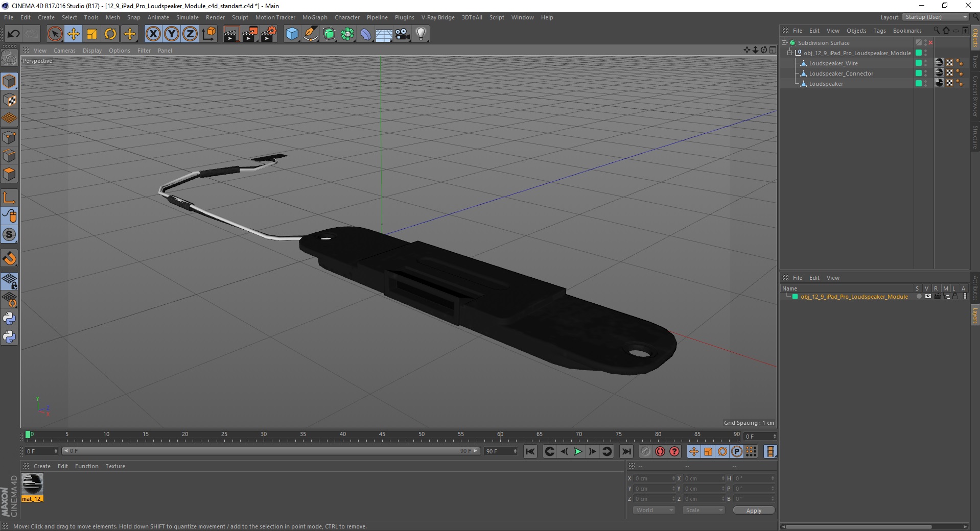Select Loudspeaker_Wire object
The height and width of the screenshot is (531, 980).
pyautogui.click(x=833, y=63)
